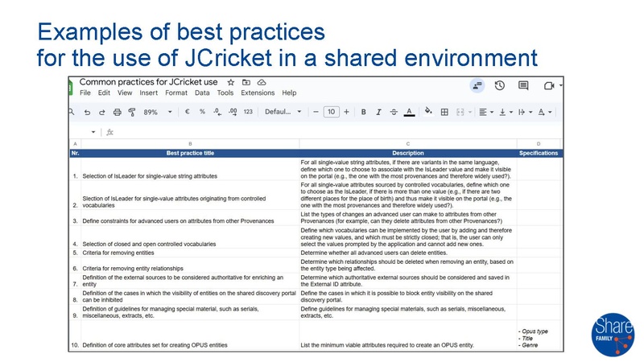The height and width of the screenshot is (362, 644).
Task: Click the video meeting dropdown arrow
Action: pyautogui.click(x=560, y=85)
